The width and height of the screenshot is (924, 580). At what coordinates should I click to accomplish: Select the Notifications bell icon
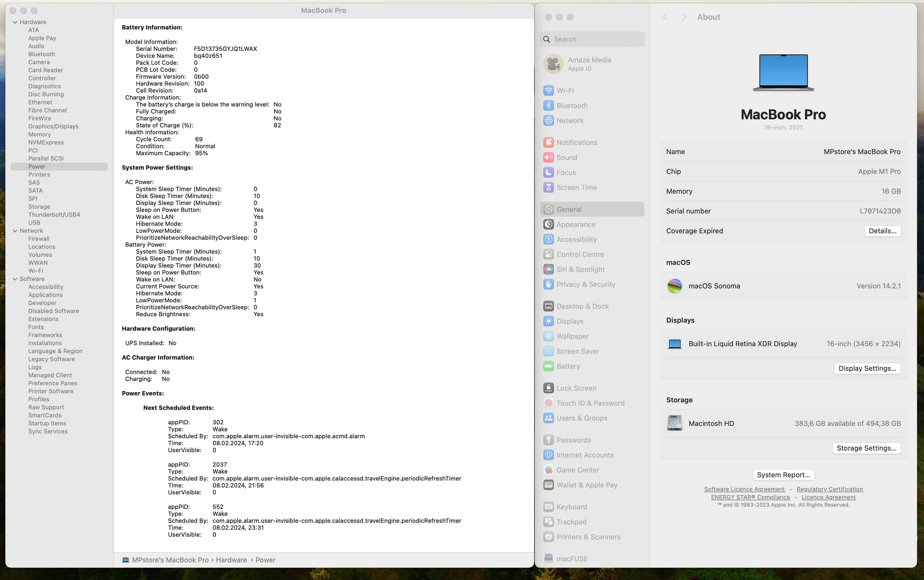tap(548, 142)
